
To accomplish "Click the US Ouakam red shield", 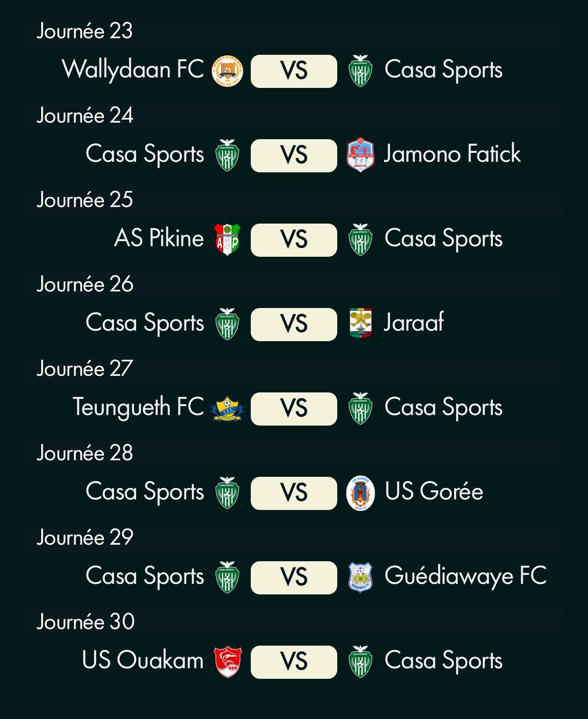I will (x=227, y=662).
